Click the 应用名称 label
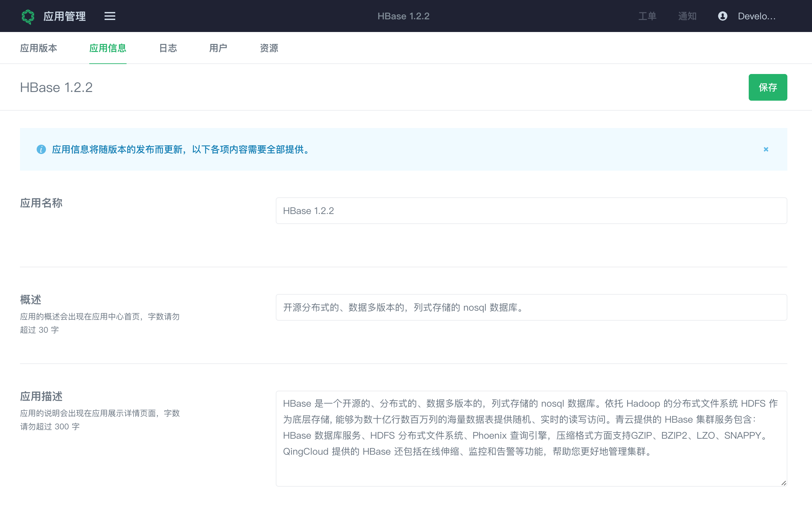This screenshot has height=506, width=812. pos(41,203)
